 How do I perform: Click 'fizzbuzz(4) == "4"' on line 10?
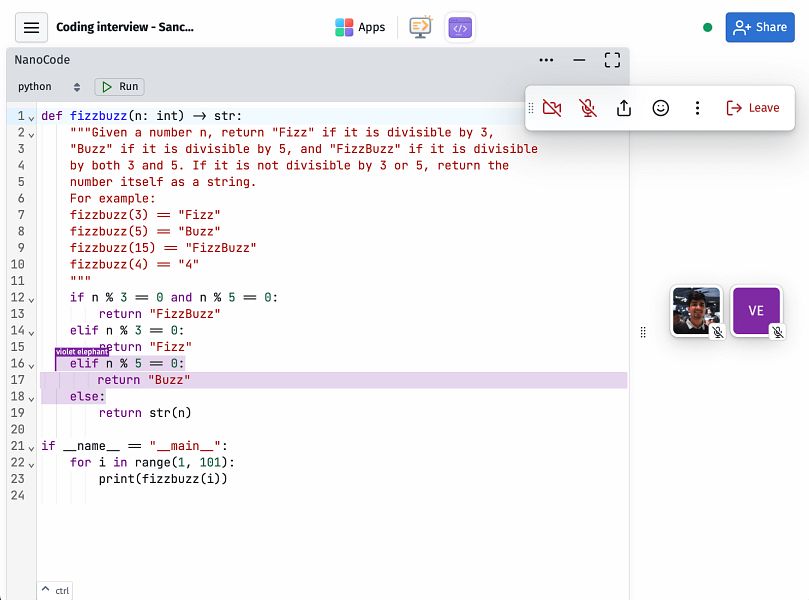click(x=134, y=264)
